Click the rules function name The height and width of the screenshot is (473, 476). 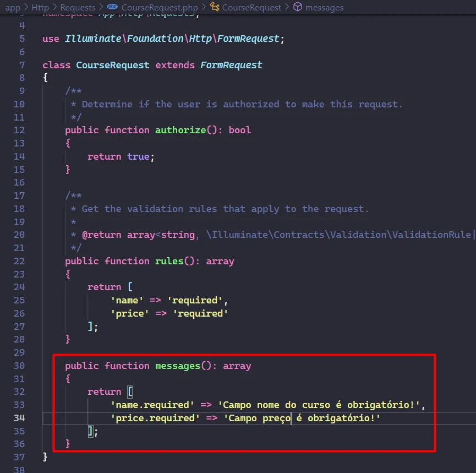click(x=169, y=261)
